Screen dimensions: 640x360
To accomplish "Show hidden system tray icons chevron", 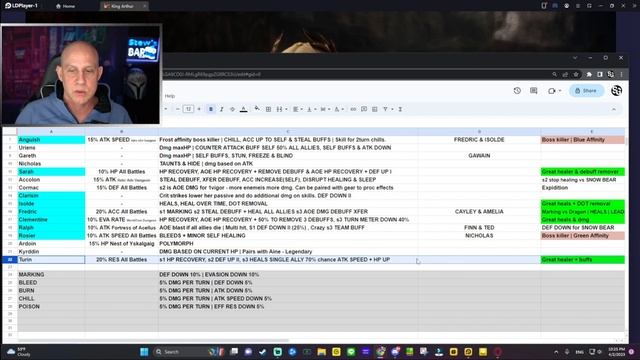I will 556,352.
